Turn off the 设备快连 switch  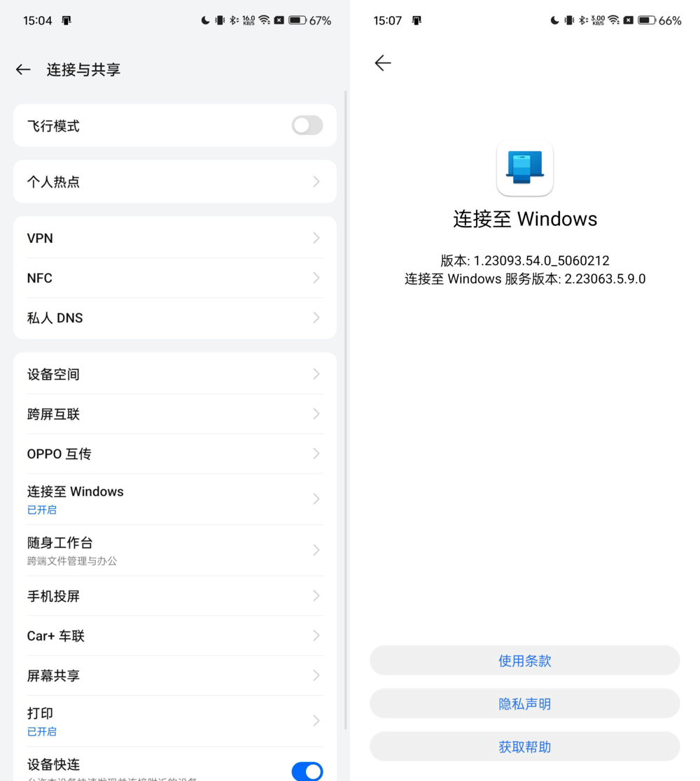click(307, 771)
